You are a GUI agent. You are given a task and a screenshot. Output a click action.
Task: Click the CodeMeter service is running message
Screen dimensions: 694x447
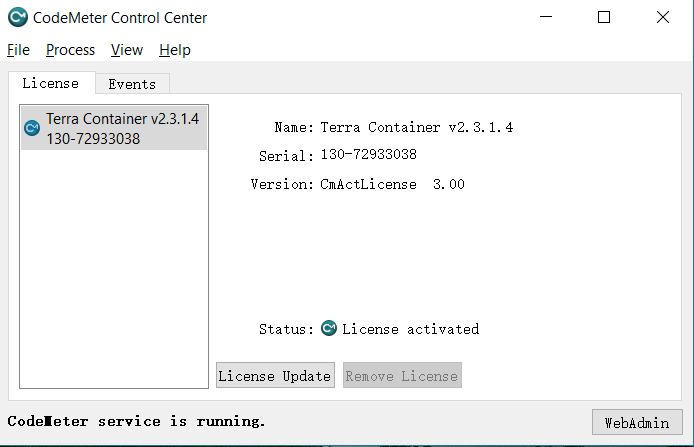[x=136, y=421]
